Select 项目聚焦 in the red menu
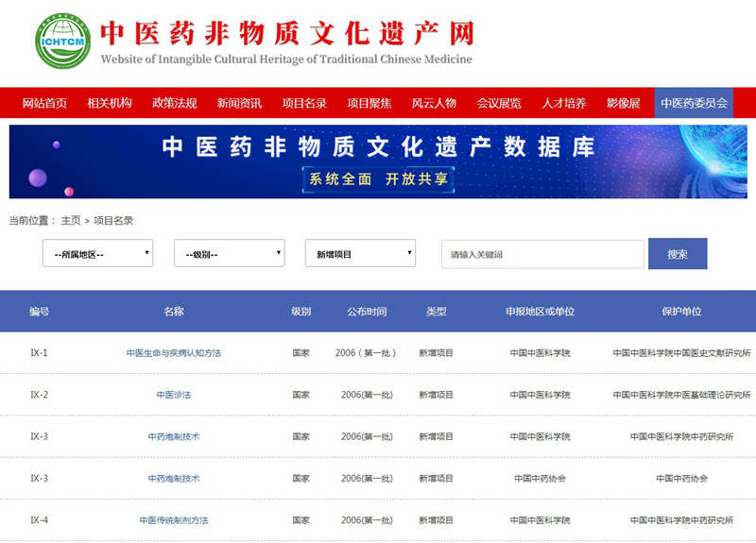The image size is (756, 543). point(369,103)
